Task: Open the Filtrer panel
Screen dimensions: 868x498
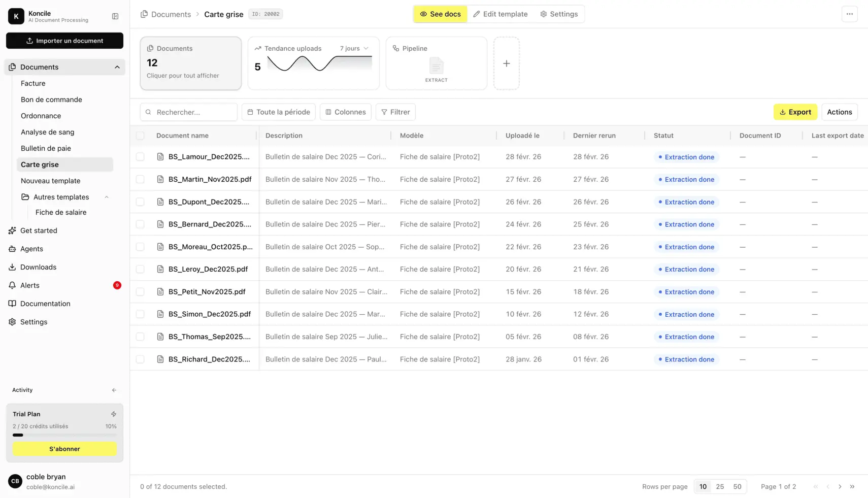Action: click(395, 112)
